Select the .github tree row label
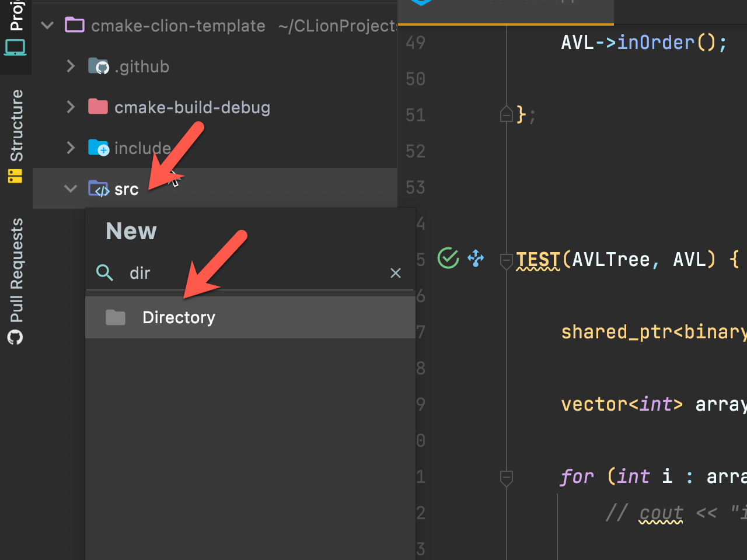This screenshot has width=747, height=560. tap(142, 66)
